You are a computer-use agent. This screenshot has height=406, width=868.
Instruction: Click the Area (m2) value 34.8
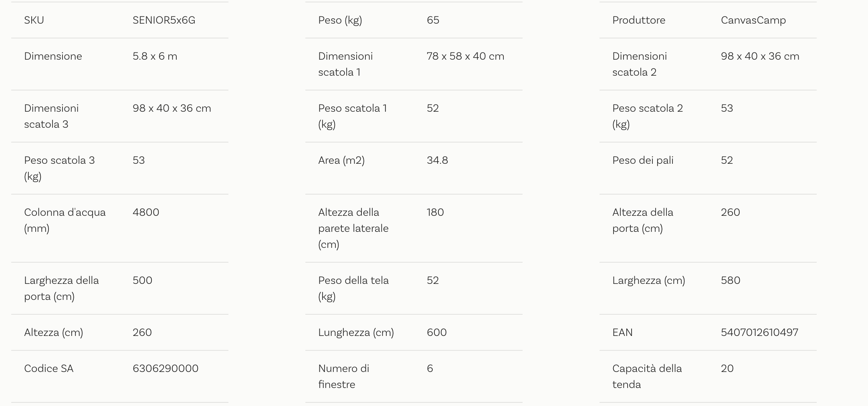pos(438,160)
